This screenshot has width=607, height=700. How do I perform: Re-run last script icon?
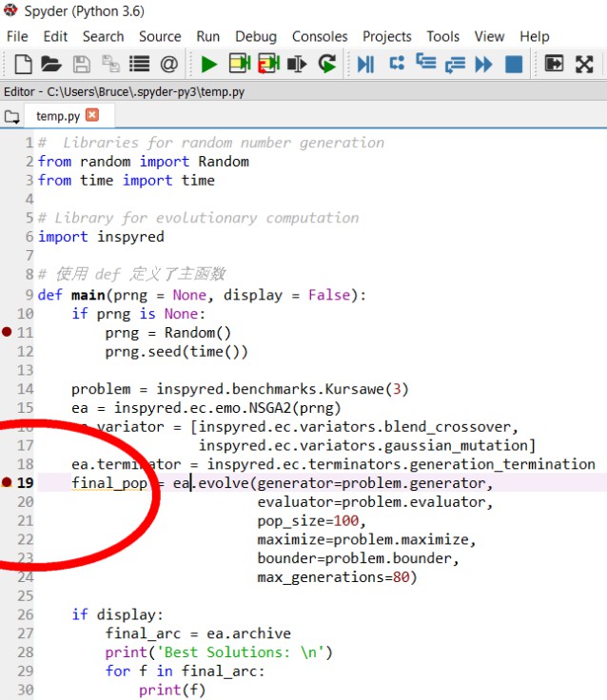(327, 64)
